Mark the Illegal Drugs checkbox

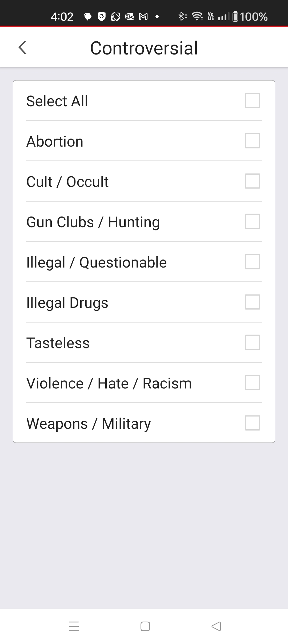pyautogui.click(x=252, y=302)
